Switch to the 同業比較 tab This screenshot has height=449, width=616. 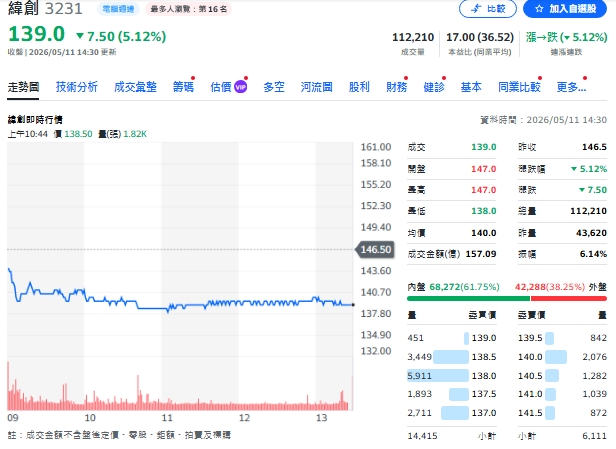point(519,87)
